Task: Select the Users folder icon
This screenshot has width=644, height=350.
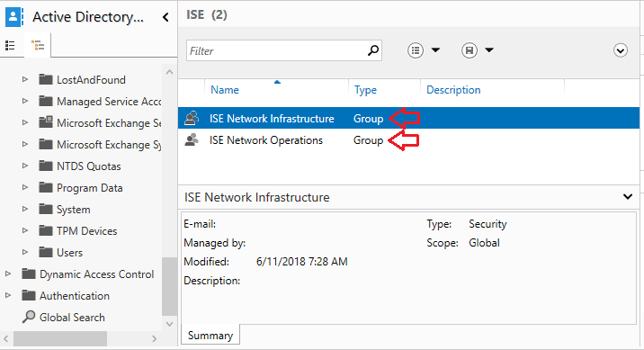Action: [46, 252]
